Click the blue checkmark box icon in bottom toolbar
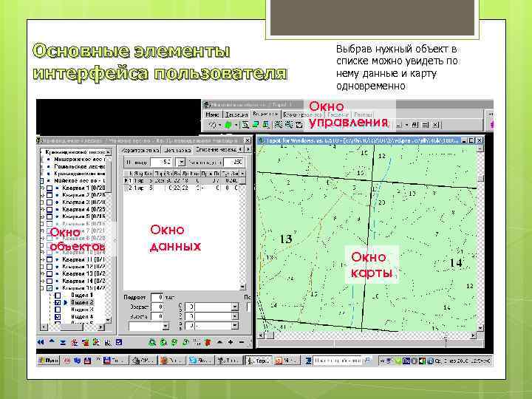The height and width of the screenshot is (399, 532). coord(119,342)
